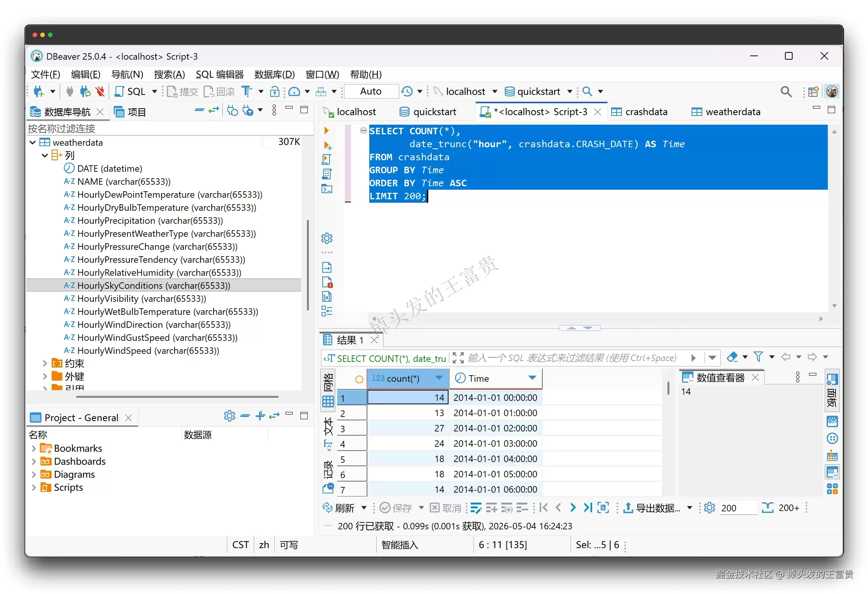Execute SQL statement with orange play arrow

pos(326,130)
